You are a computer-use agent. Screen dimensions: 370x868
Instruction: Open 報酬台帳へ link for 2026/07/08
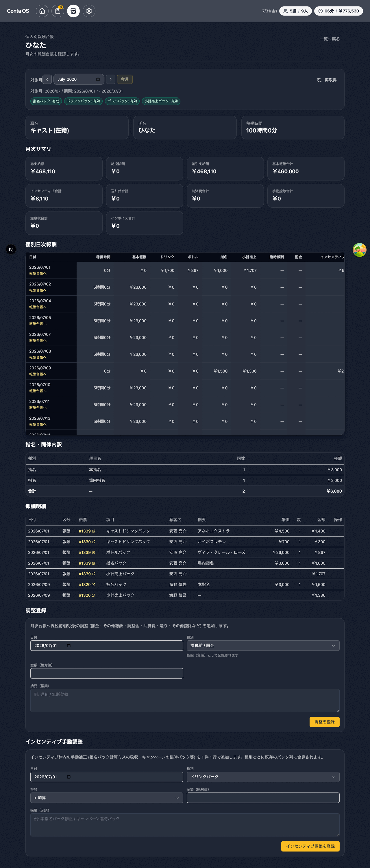pos(38,357)
